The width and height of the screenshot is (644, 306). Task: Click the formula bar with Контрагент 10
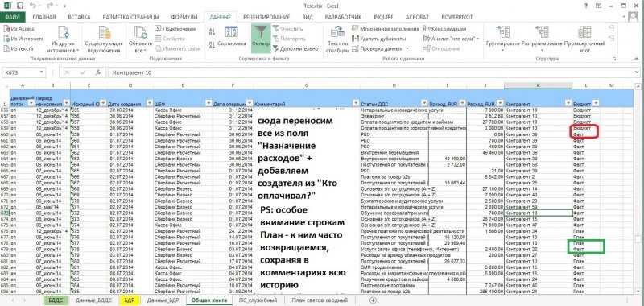[x=369, y=72]
